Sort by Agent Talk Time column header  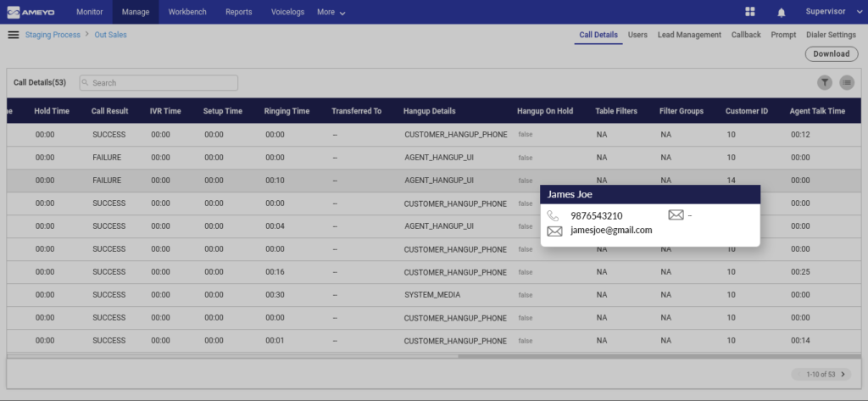tap(817, 111)
